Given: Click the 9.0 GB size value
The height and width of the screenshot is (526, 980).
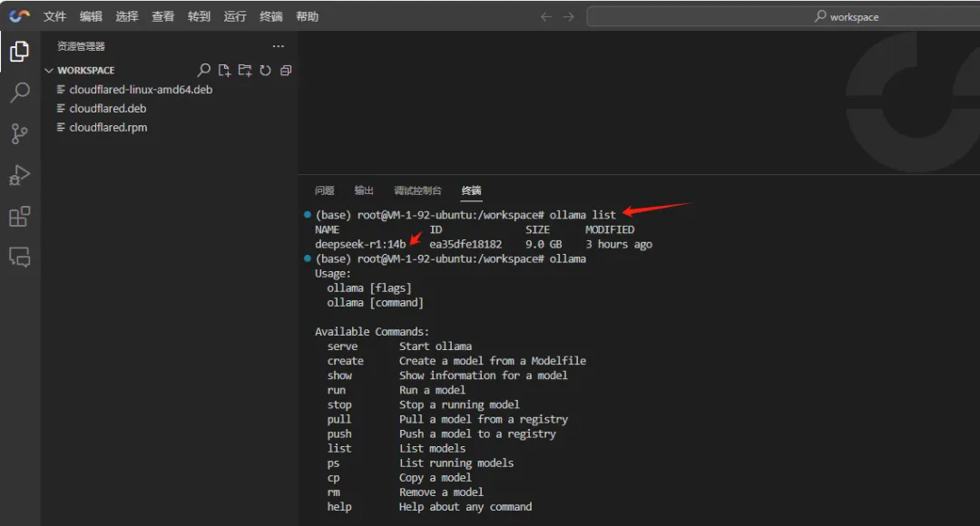Looking at the screenshot, I should tap(544, 244).
